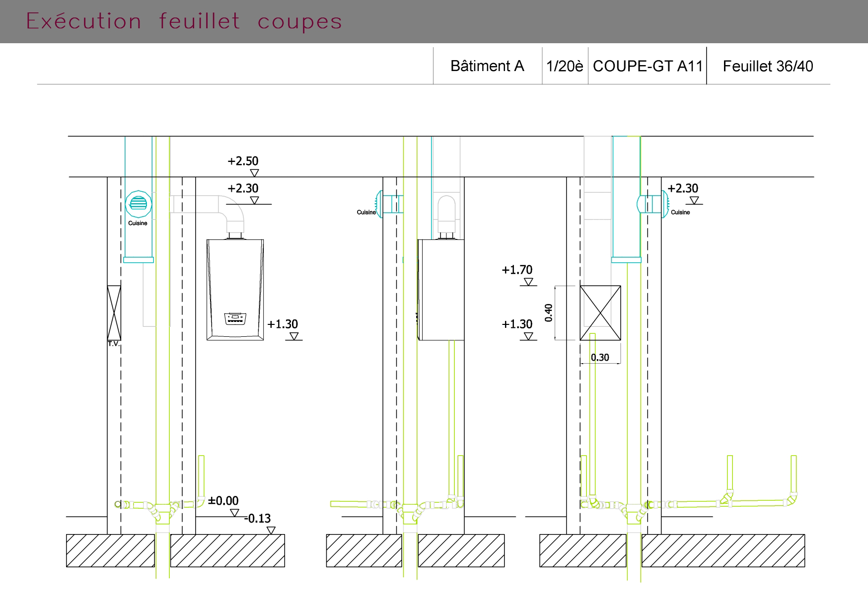Click the round Cuisine ventilation grille
This screenshot has height=616, width=868.
138,204
